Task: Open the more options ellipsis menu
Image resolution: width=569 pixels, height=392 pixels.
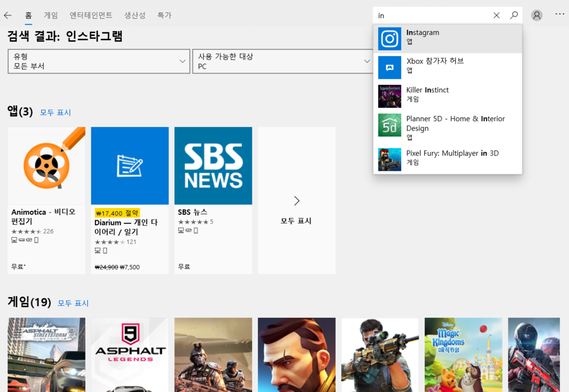Action: (x=560, y=14)
